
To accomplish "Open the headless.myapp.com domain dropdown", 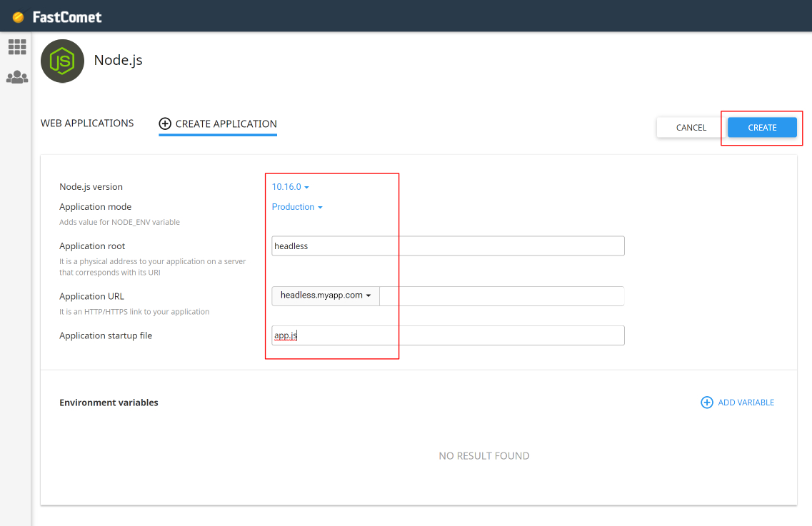I will pos(326,295).
